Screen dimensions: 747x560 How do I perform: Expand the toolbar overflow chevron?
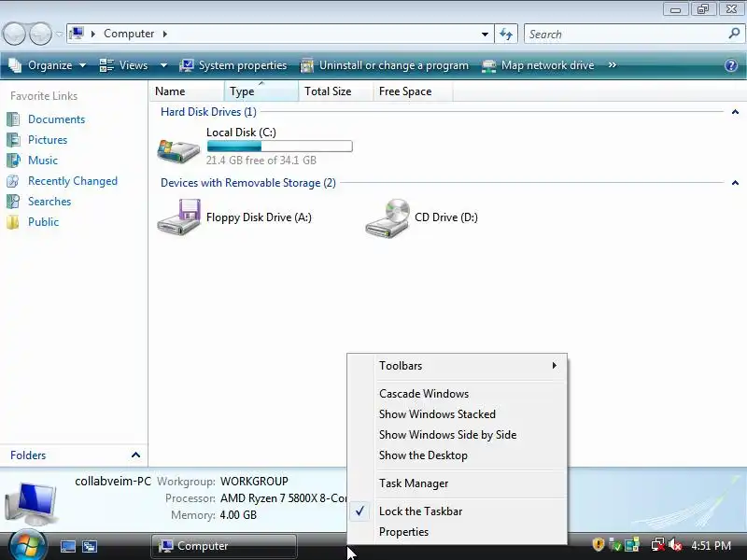[613, 65]
